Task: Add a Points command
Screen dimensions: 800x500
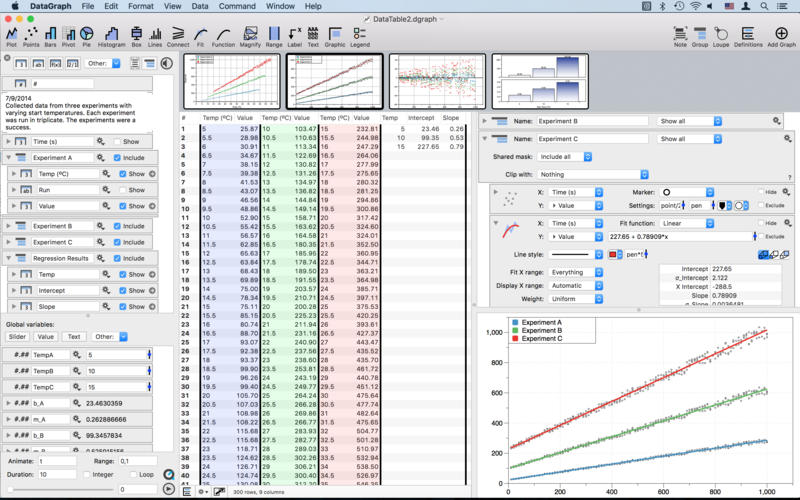Action: 31,37
